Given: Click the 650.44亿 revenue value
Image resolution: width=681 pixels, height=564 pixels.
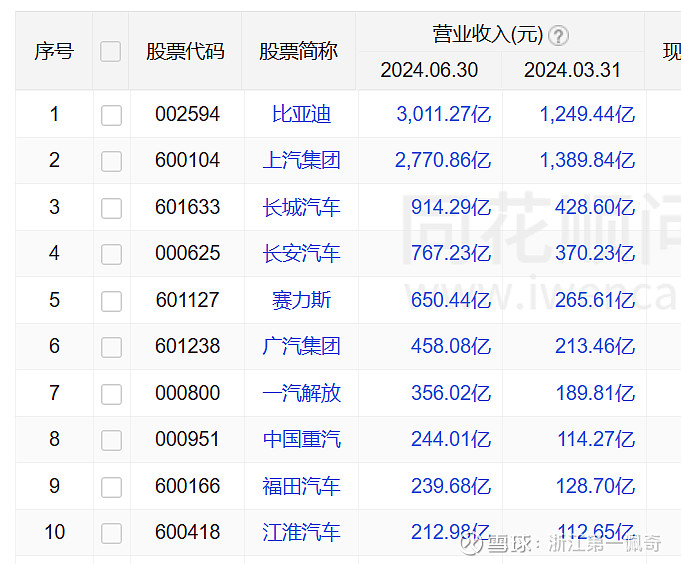Looking at the screenshot, I should click(x=451, y=300).
